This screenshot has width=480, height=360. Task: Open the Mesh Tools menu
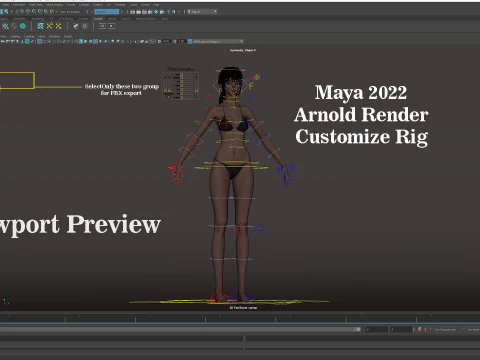[36, 5]
